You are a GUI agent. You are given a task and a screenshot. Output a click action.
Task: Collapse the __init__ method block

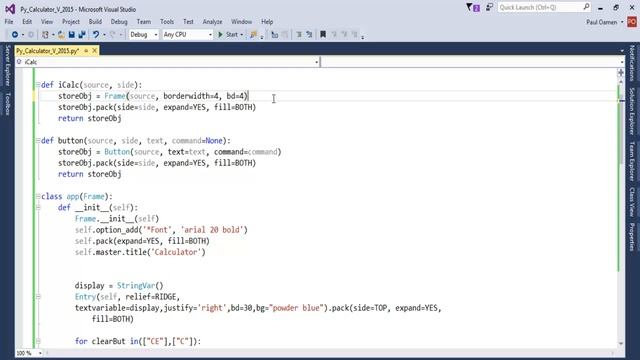click(38, 207)
